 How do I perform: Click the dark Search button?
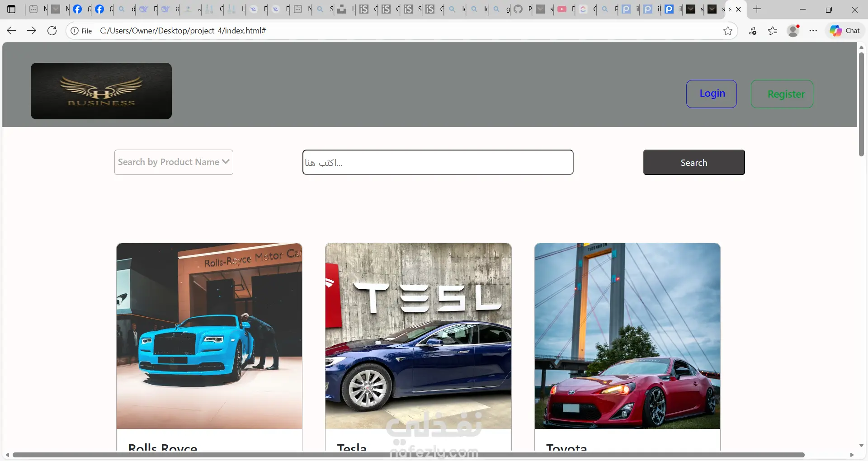click(694, 162)
